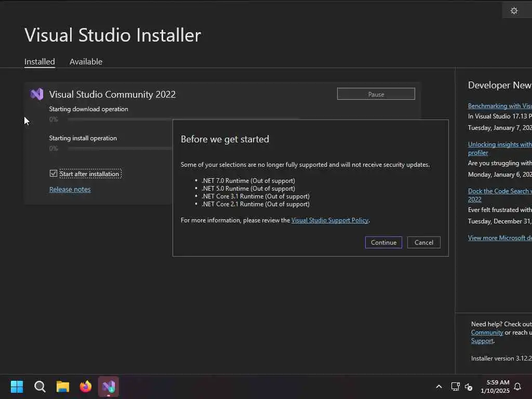The image size is (532, 399).
Task: Open the clock showing 5:59 AM
Action: [495, 387]
